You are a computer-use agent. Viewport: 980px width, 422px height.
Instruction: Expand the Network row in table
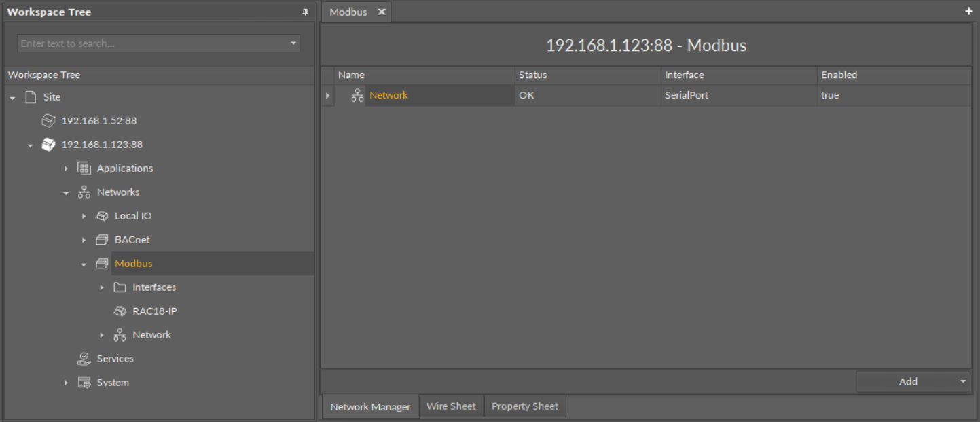[x=327, y=96]
